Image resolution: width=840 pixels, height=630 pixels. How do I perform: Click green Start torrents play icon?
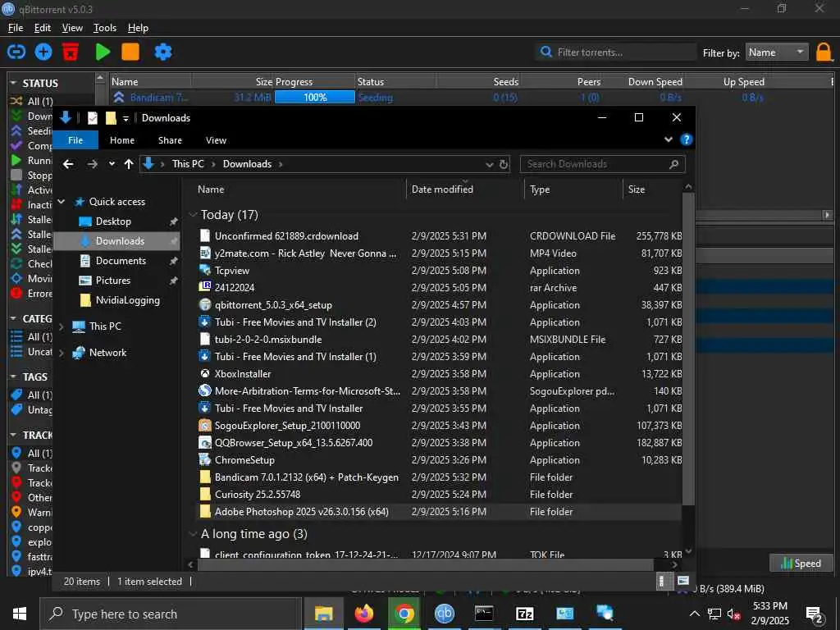(103, 52)
